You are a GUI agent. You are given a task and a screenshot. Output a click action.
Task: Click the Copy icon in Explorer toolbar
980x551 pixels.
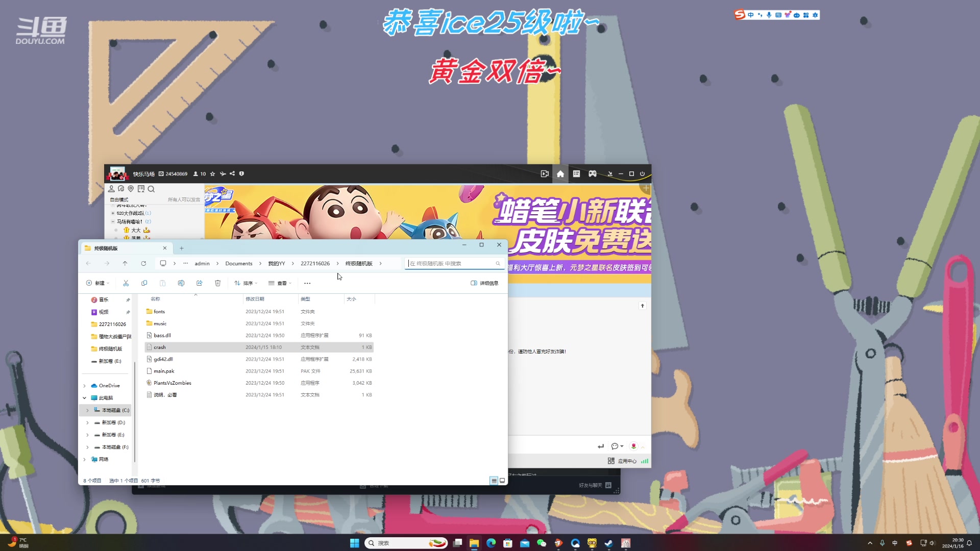pyautogui.click(x=144, y=283)
